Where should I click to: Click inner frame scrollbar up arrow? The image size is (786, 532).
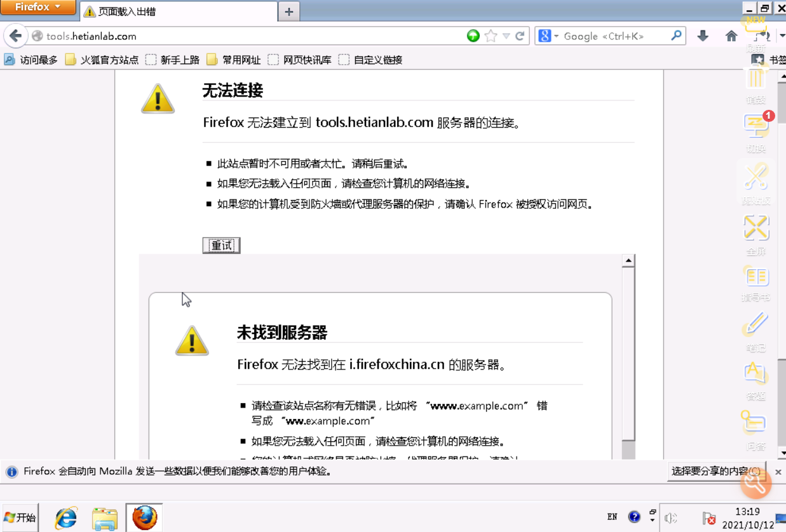(x=628, y=261)
